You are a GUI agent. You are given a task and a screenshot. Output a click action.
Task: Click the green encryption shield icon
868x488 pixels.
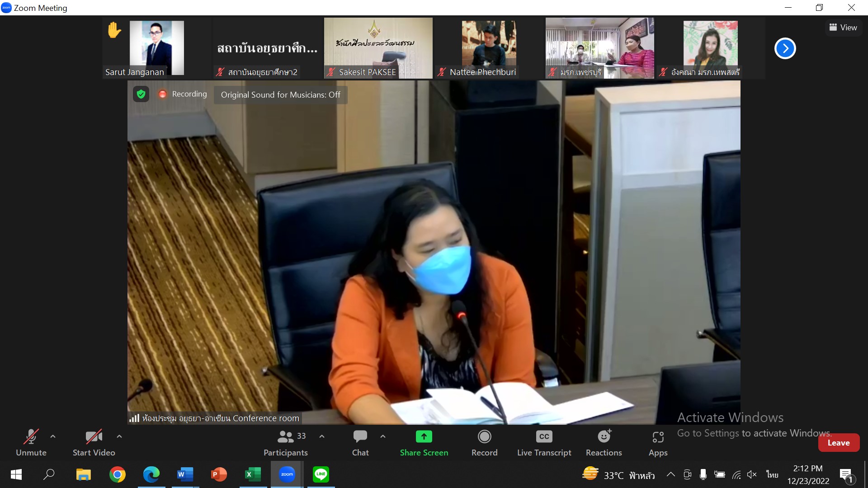141,94
